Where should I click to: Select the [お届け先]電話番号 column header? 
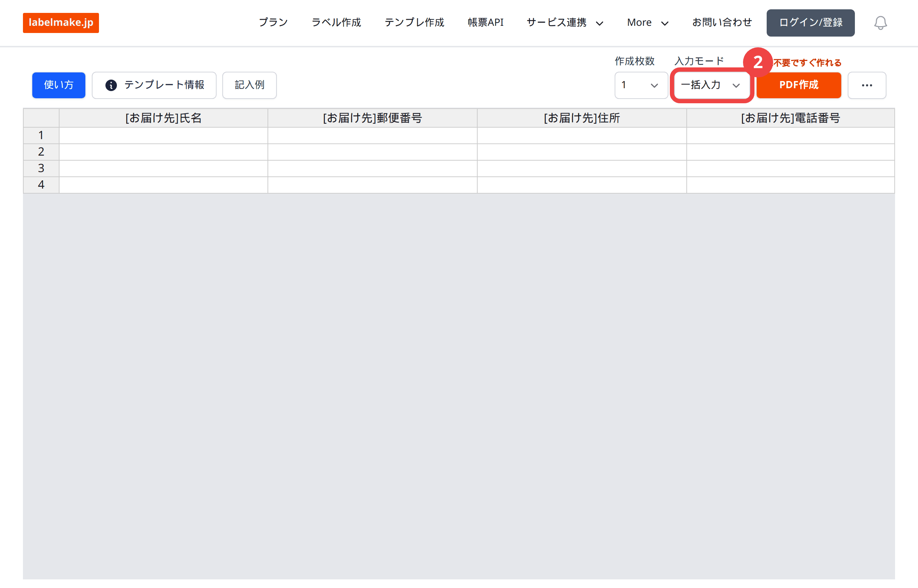[790, 118]
